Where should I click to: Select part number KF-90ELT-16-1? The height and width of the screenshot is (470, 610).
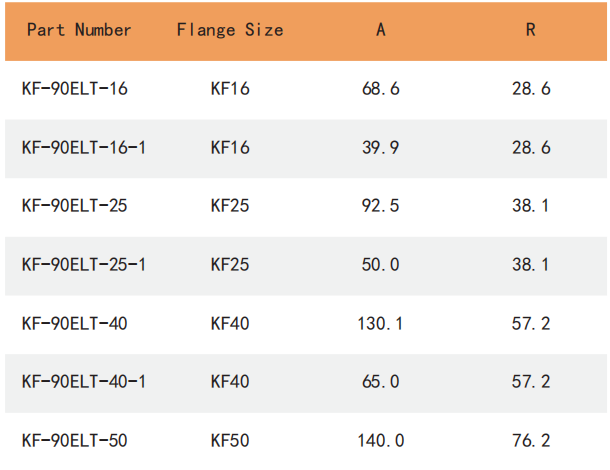point(84,148)
